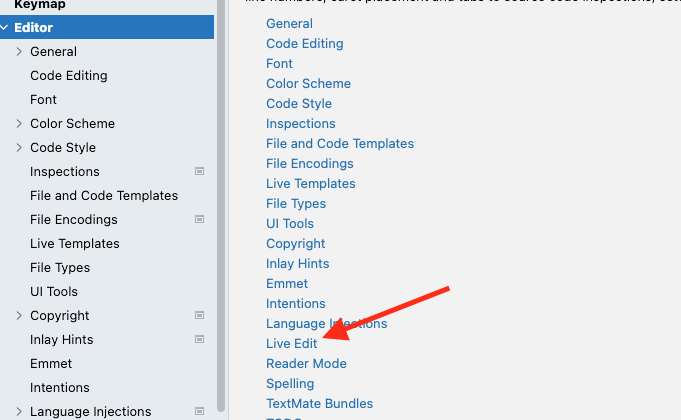Screen dimensions: 681x420
Task: Expand the Code Style sidebar section
Action: 19,147
